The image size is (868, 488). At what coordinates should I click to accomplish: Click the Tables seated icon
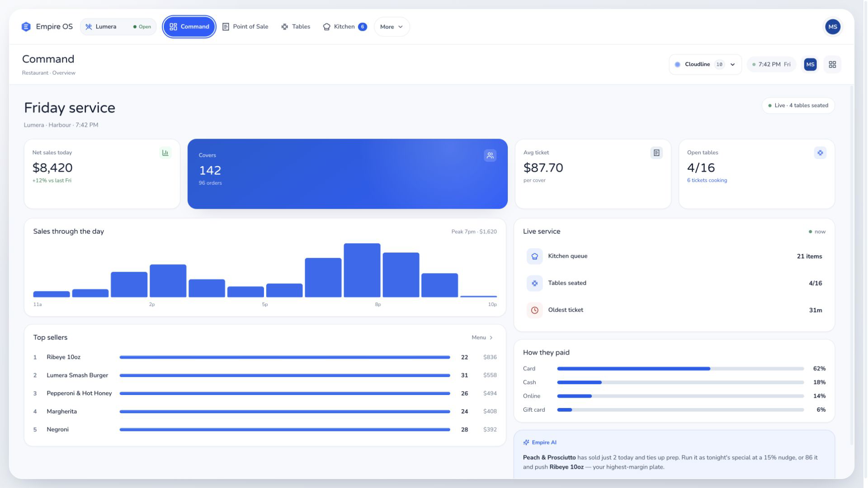pyautogui.click(x=534, y=283)
